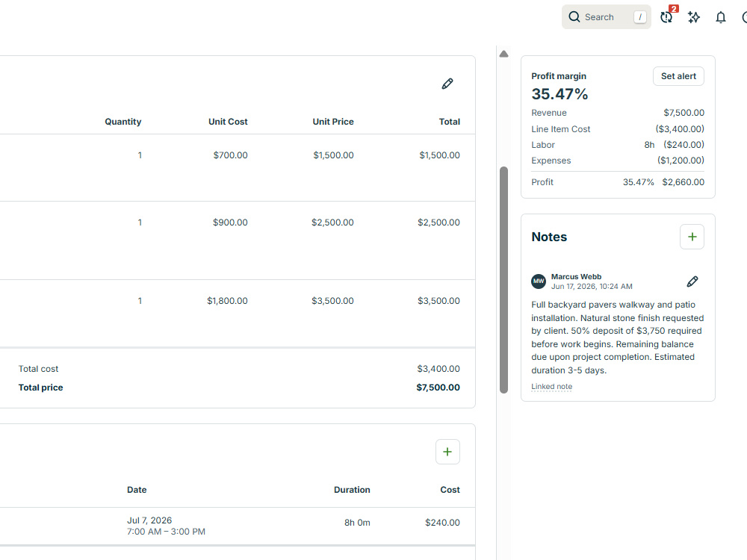Viewport: 747px width, 560px height.
Task: Click the $3,500.00 unit price value
Action: click(332, 301)
